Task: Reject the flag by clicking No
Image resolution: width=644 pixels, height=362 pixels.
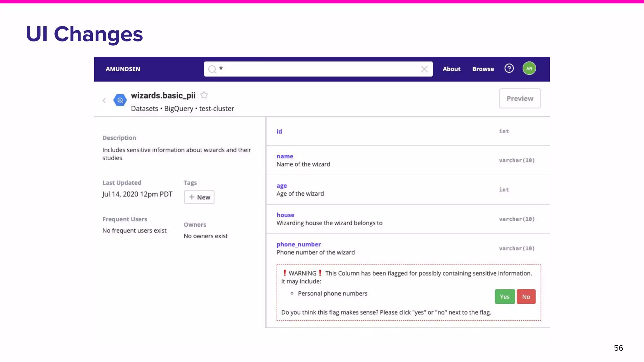Action: point(526,297)
